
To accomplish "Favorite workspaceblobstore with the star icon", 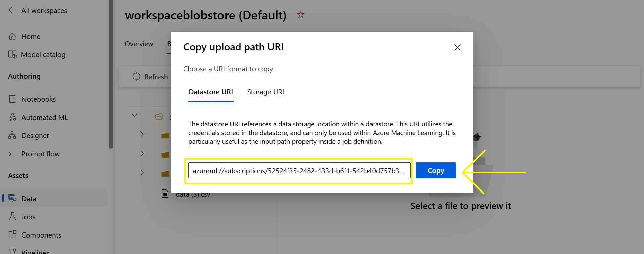I will pyautogui.click(x=301, y=15).
